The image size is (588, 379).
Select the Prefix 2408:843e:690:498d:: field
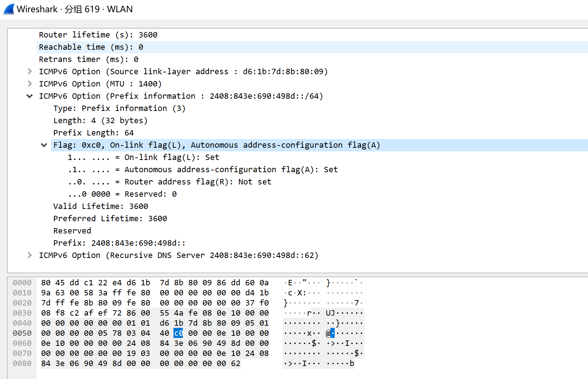[x=119, y=243]
